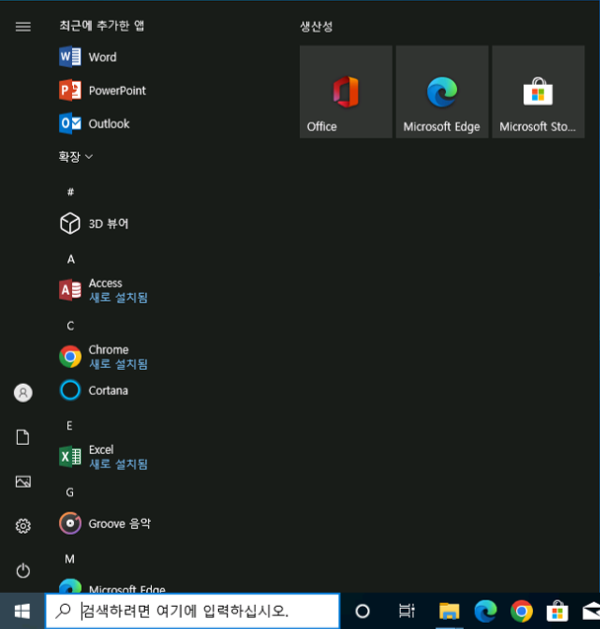
Task: Open Documents from Start sidebar
Action: pyautogui.click(x=23, y=437)
